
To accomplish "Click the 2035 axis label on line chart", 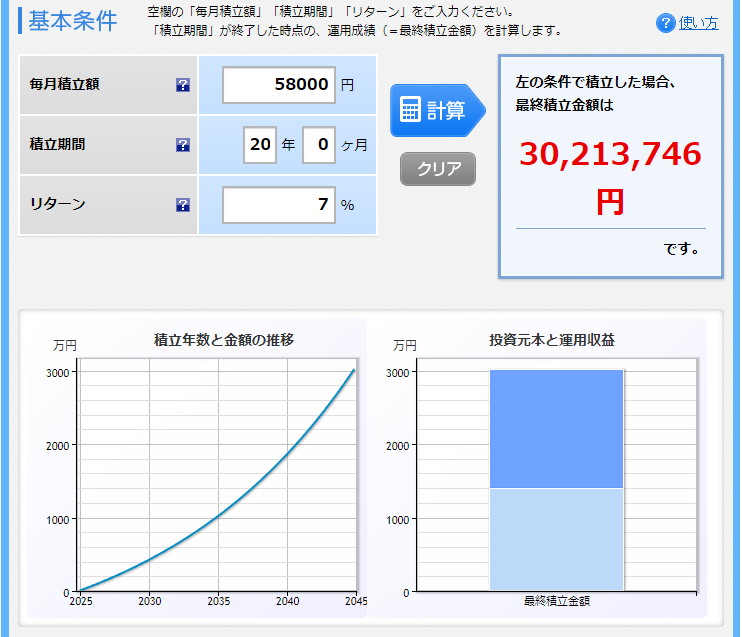I will [x=219, y=602].
